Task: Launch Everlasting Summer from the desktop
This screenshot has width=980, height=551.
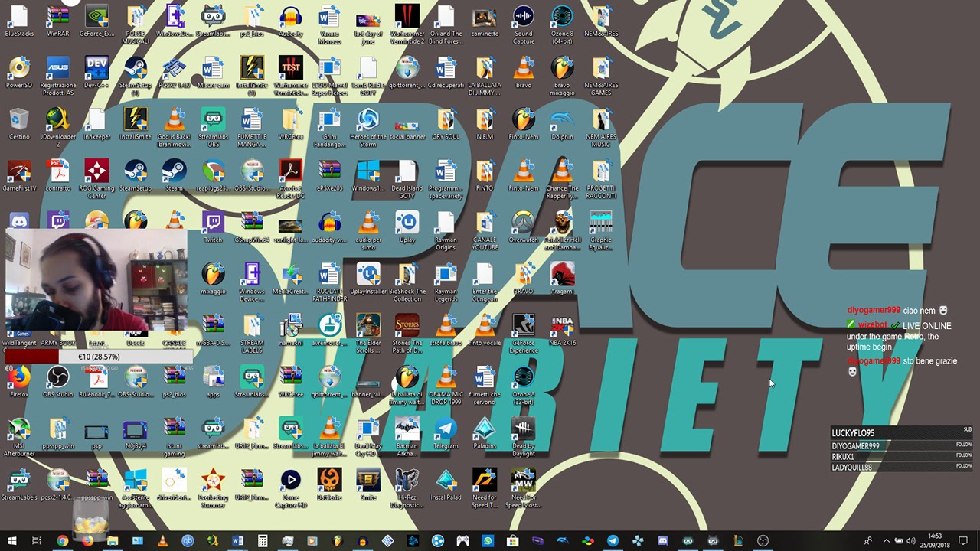Action: [x=213, y=487]
